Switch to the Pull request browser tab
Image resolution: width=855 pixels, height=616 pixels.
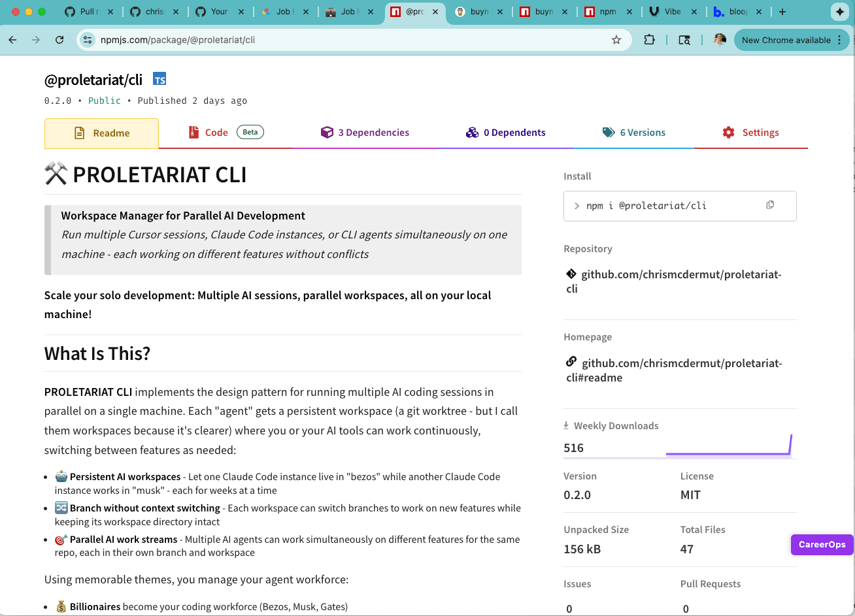tap(89, 12)
